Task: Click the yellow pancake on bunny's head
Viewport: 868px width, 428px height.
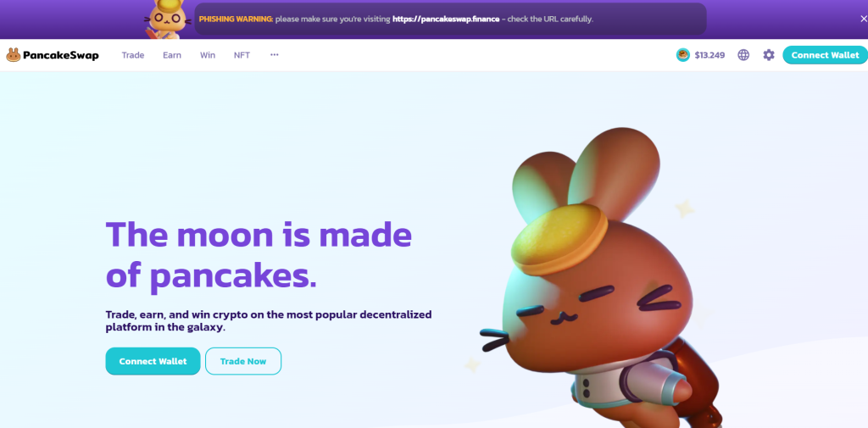Action: [x=559, y=240]
